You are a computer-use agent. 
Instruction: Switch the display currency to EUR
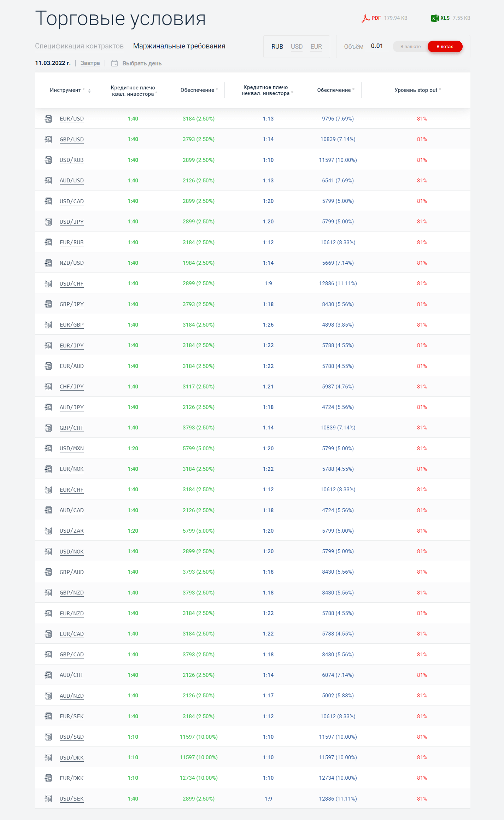tap(316, 47)
